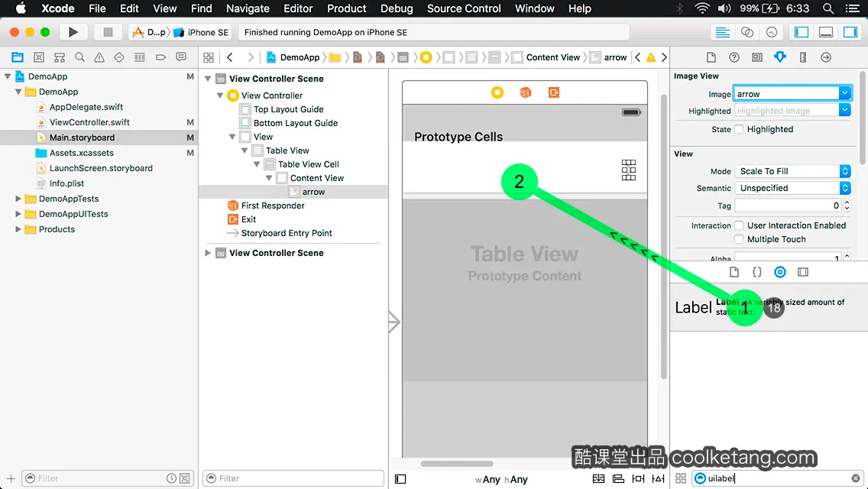Click the project navigator Filter field
The height and width of the screenshot is (489, 868).
(x=108, y=478)
